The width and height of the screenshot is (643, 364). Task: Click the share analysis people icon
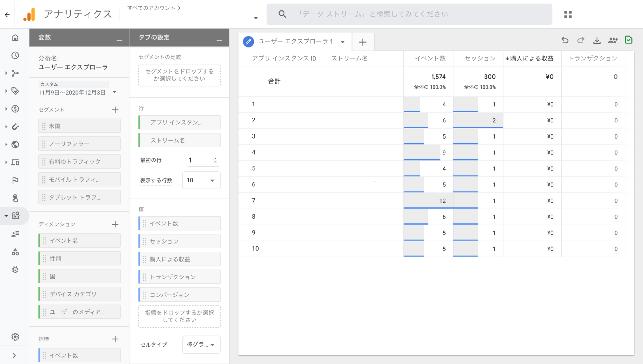[x=613, y=40]
